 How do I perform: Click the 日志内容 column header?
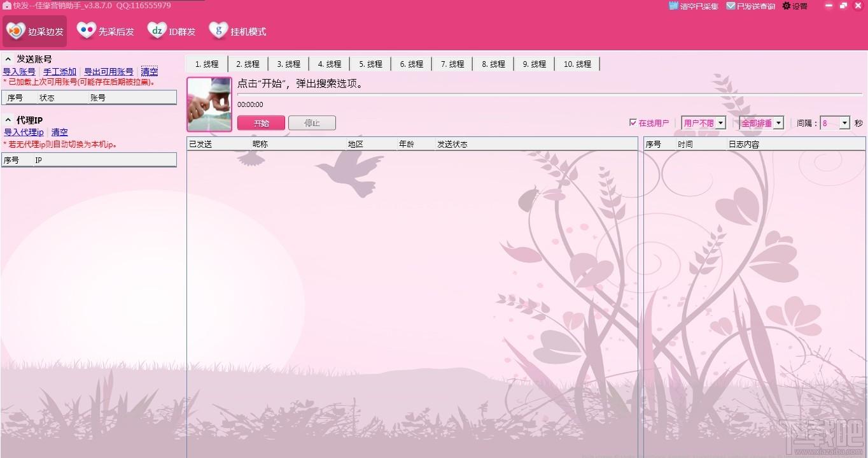click(x=795, y=145)
